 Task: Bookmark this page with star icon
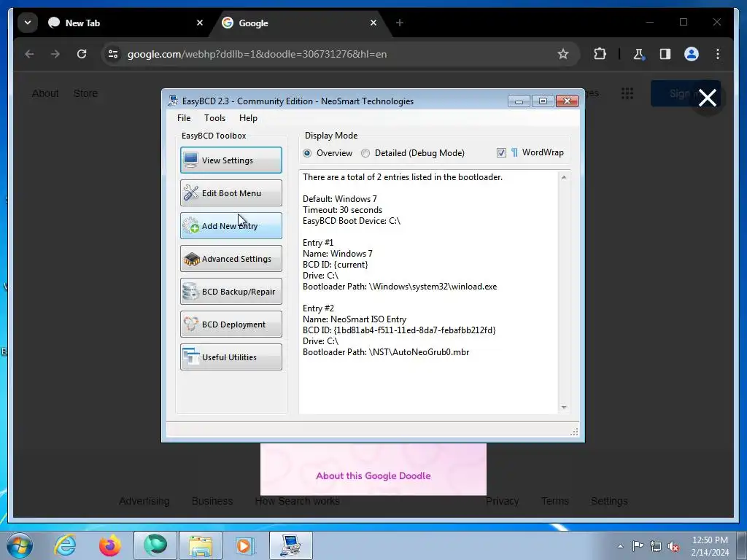pos(563,54)
